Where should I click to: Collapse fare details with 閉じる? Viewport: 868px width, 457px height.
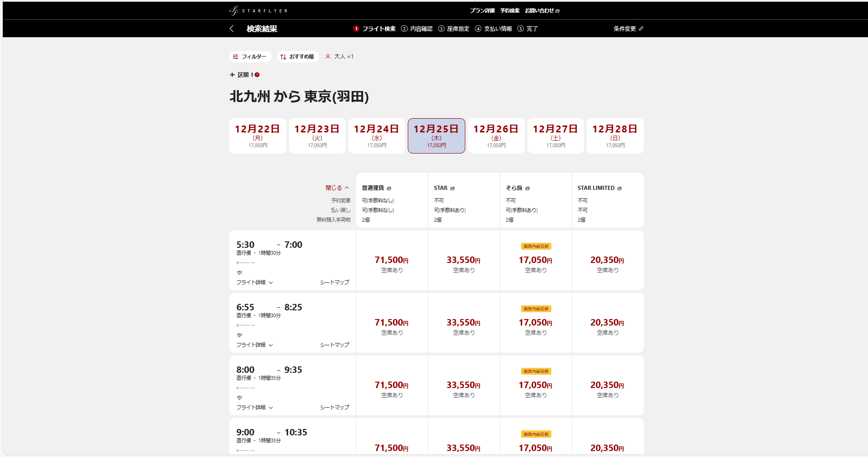337,188
